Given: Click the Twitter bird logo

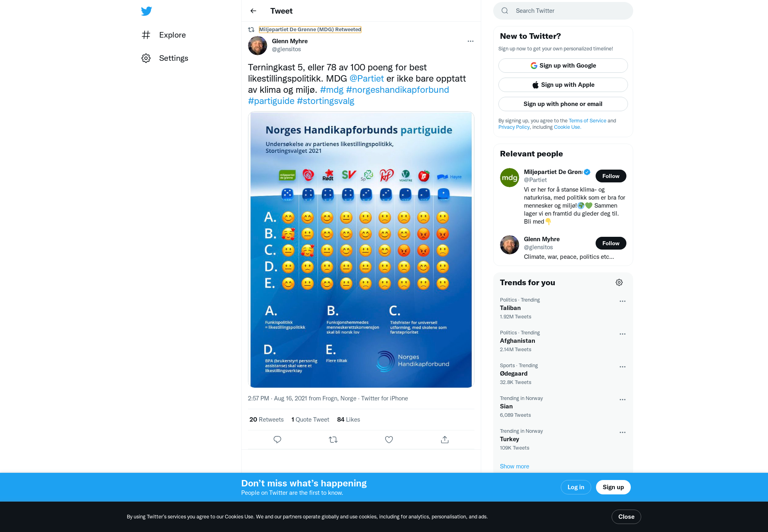Looking at the screenshot, I should [x=146, y=11].
